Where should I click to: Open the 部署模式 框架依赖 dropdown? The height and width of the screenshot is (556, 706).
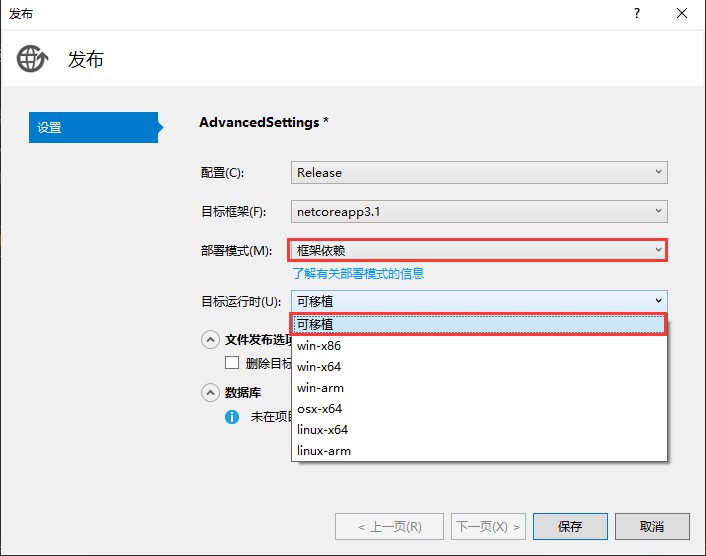pos(479,250)
